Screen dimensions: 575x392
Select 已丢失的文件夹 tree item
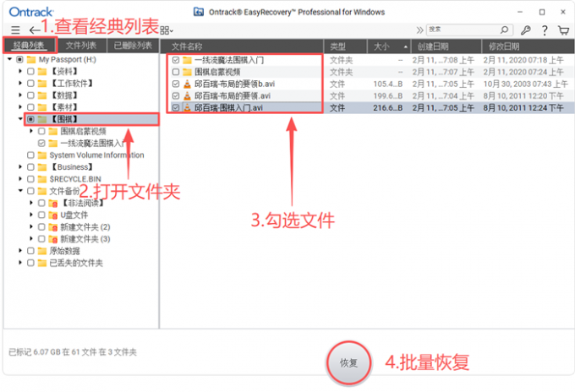pyautogui.click(x=76, y=263)
